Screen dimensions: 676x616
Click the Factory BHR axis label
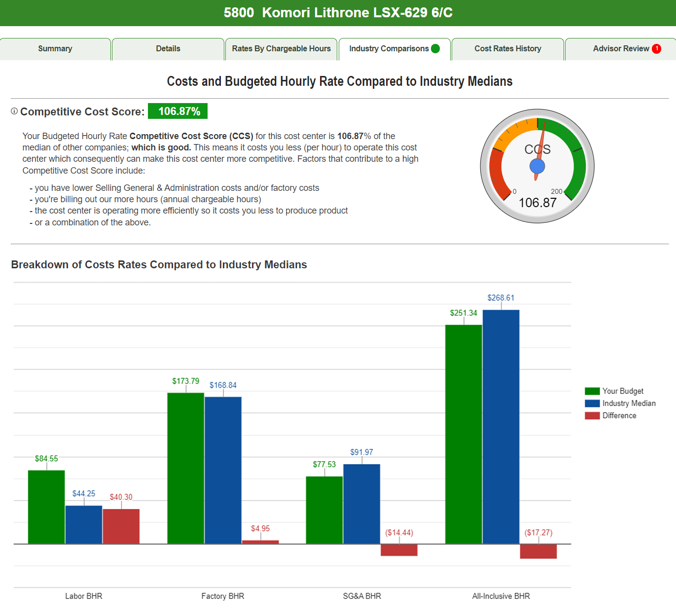(x=223, y=596)
